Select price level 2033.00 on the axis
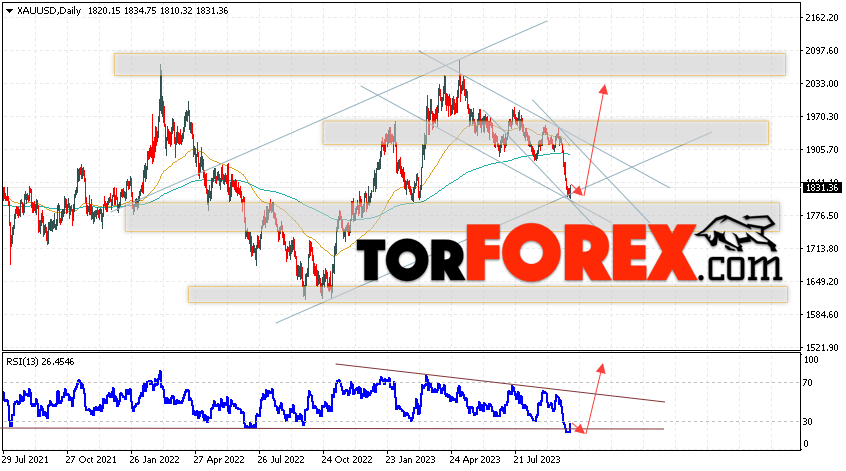 822,84
